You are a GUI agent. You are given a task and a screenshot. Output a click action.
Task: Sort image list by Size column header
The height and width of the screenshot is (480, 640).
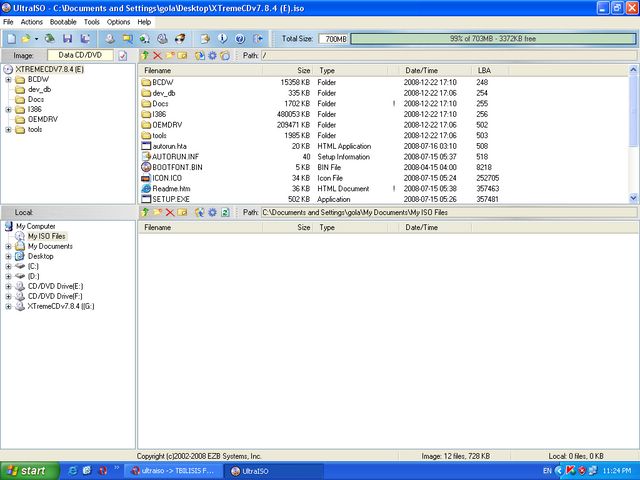tap(288, 71)
